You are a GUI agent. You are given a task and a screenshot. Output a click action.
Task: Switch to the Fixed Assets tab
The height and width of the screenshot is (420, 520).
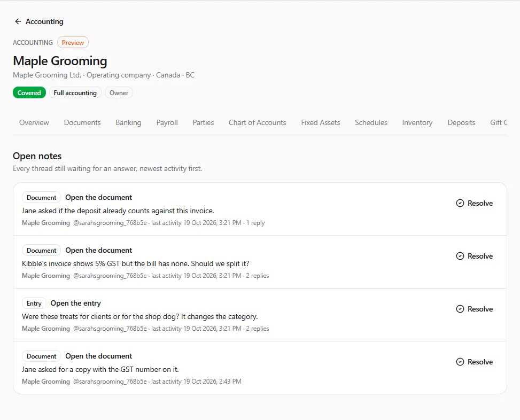[x=320, y=123]
